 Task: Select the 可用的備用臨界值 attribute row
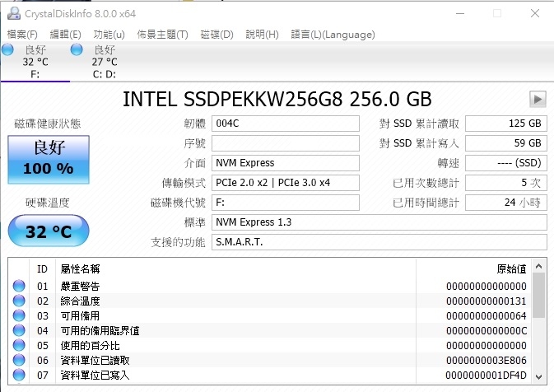coord(270,330)
